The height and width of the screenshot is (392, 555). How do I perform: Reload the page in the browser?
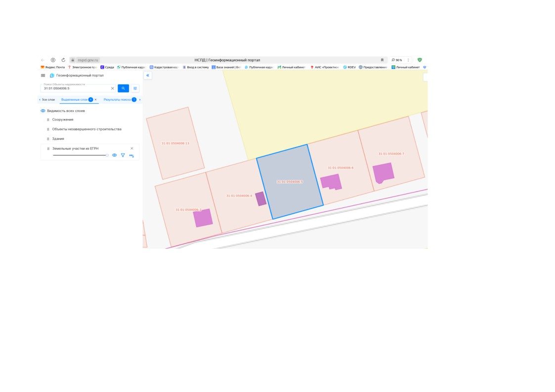pos(63,60)
